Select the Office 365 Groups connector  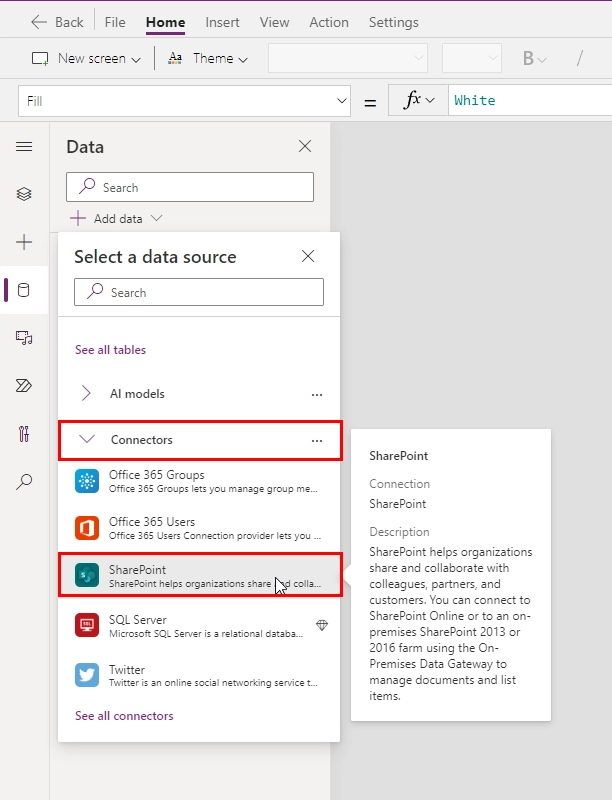(x=199, y=481)
